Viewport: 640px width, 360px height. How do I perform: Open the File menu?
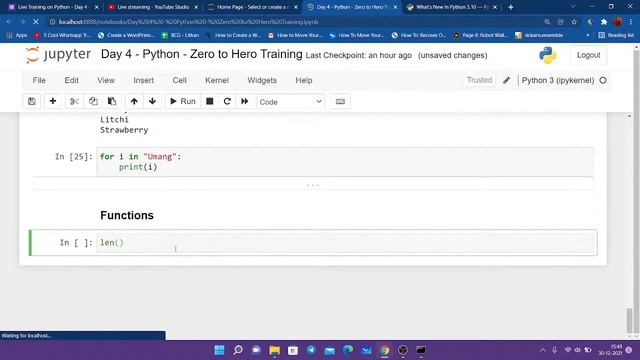click(39, 80)
